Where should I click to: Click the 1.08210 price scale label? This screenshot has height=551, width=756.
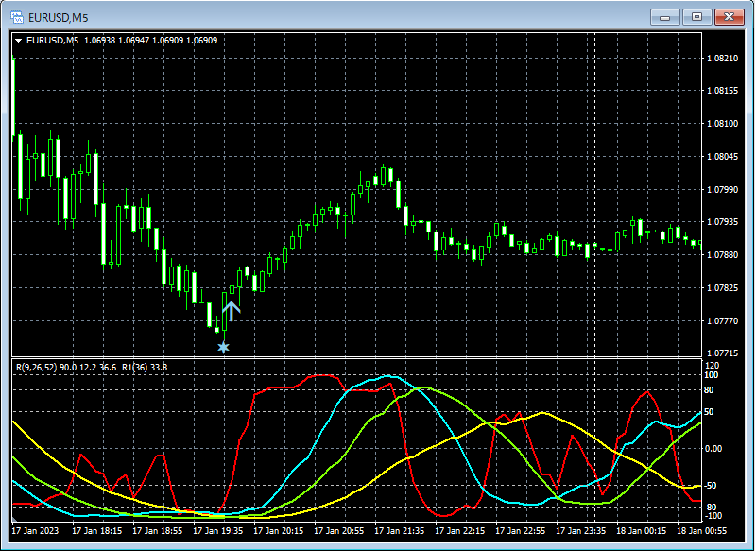pos(722,59)
